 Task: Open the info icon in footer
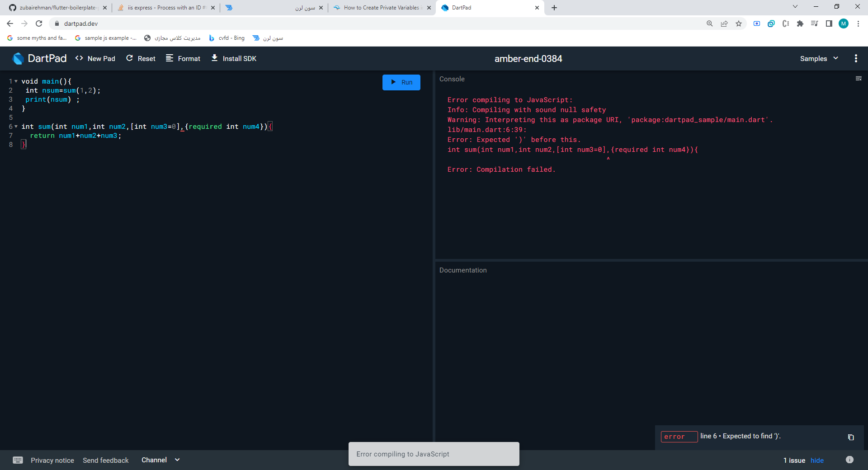850,460
